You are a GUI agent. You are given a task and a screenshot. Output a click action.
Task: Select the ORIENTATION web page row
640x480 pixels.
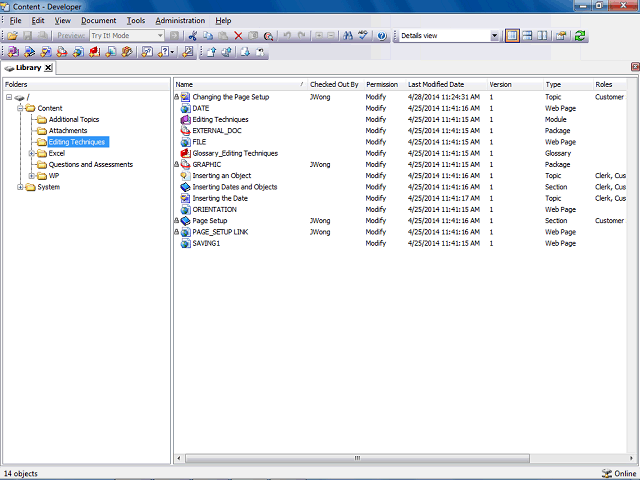[400, 209]
